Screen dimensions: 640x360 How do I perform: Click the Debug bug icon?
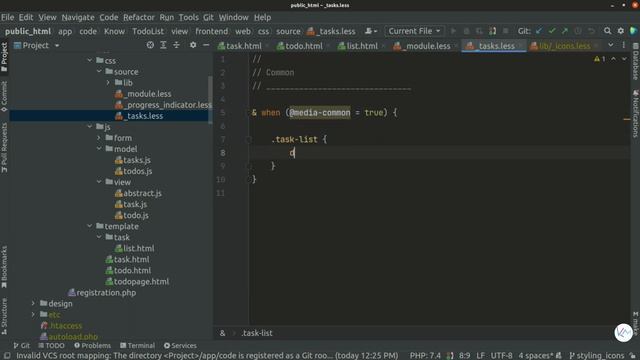pyautogui.click(x=466, y=31)
